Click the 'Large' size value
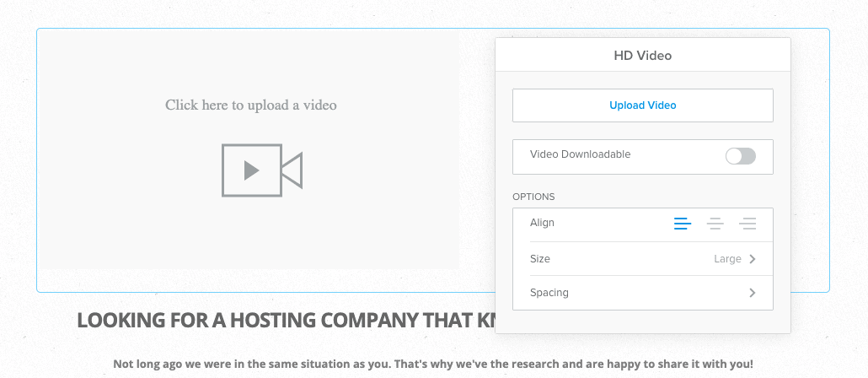This screenshot has width=868, height=378. 727,259
